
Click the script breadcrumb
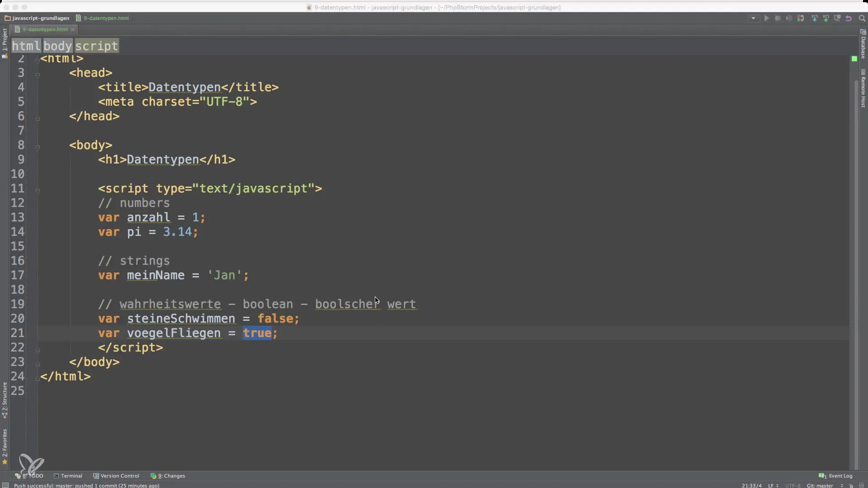click(x=96, y=46)
